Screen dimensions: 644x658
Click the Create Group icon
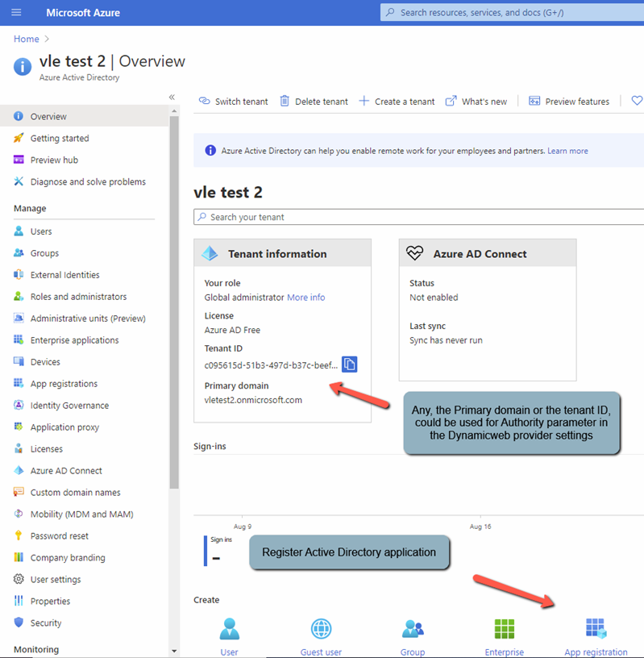coord(413,629)
